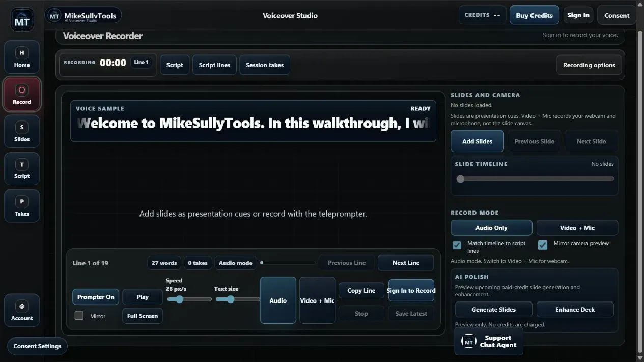Choose the large Audio mode tile
This screenshot has width=644, height=362.
point(278,300)
